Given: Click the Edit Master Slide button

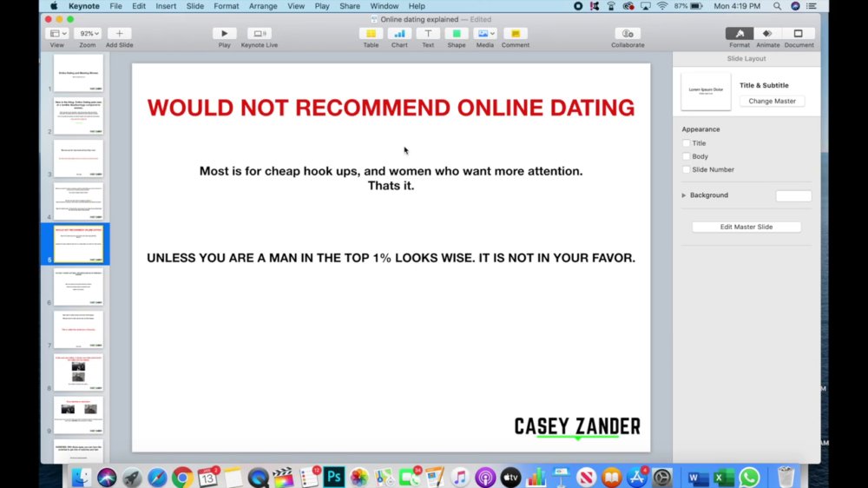Looking at the screenshot, I should (746, 227).
